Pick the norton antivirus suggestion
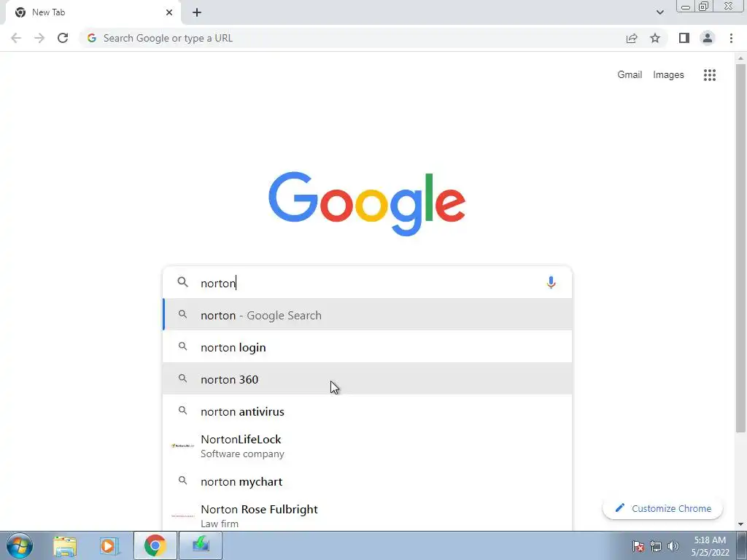This screenshot has width=747, height=560. tap(367, 411)
